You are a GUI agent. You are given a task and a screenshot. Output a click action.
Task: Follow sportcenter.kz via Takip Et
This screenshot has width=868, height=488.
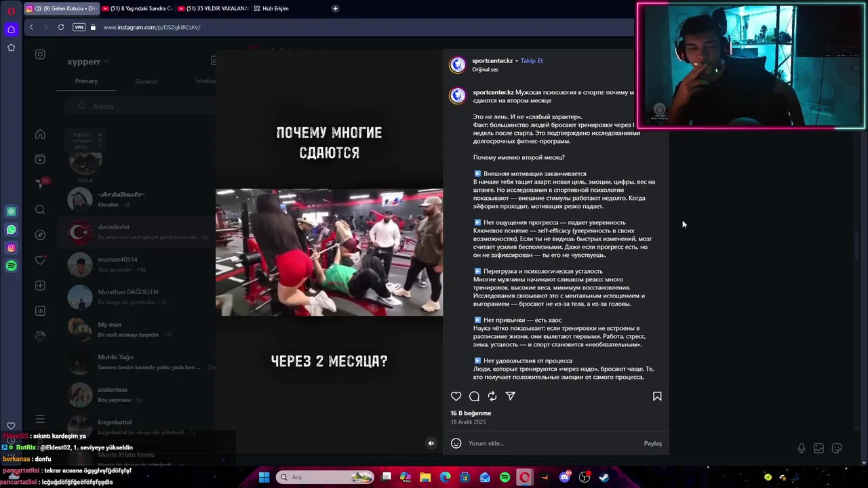pyautogui.click(x=532, y=60)
